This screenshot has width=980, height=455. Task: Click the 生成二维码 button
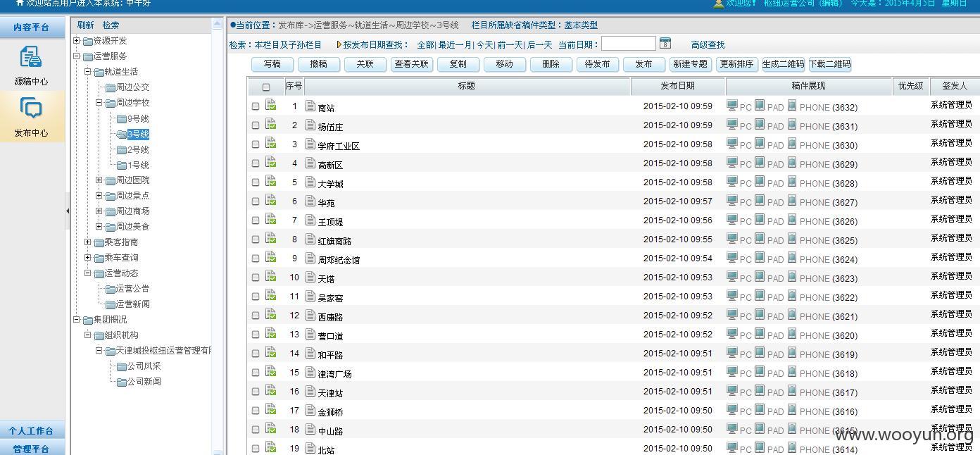(784, 64)
